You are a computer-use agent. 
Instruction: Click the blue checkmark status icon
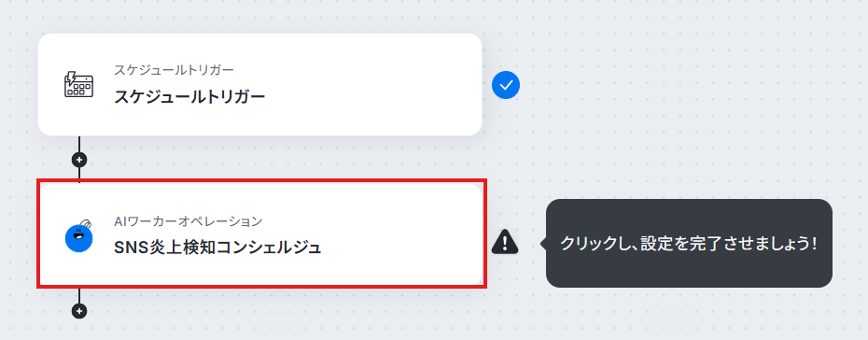click(x=506, y=85)
